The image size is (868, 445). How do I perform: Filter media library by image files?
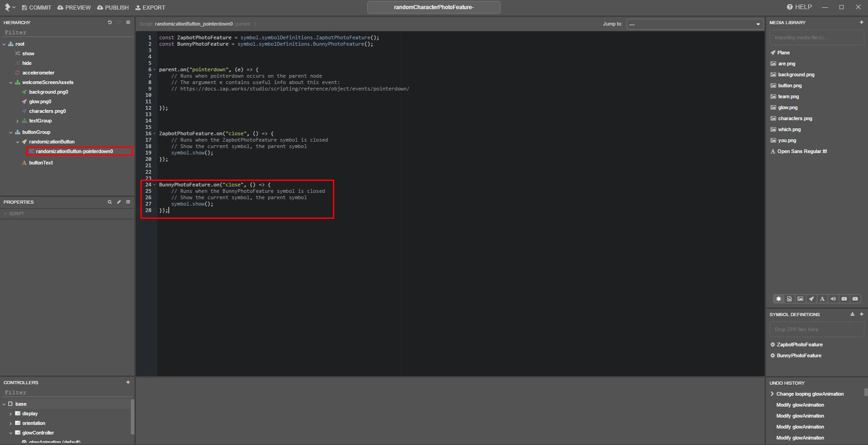click(789, 299)
